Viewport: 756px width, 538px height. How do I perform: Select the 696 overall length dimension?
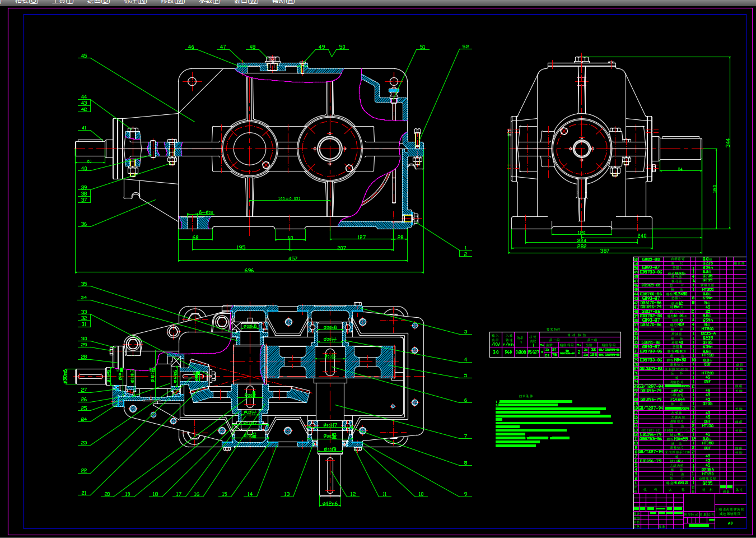[249, 270]
